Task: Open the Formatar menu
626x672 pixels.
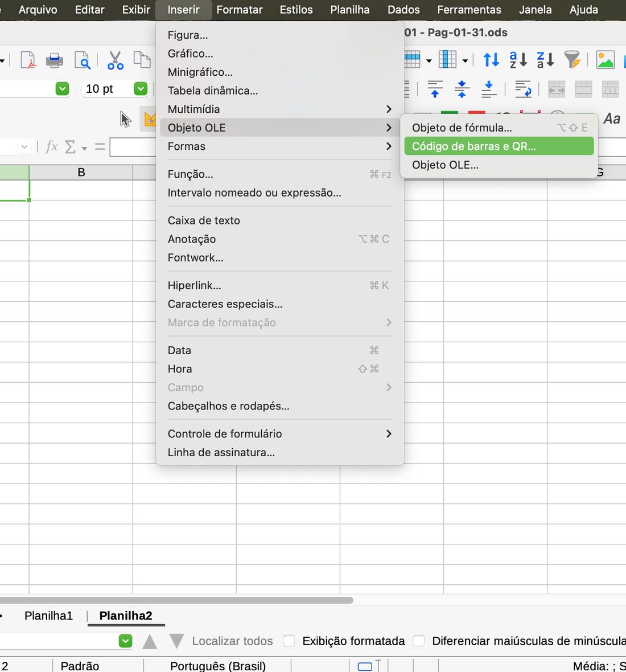Action: tap(240, 10)
